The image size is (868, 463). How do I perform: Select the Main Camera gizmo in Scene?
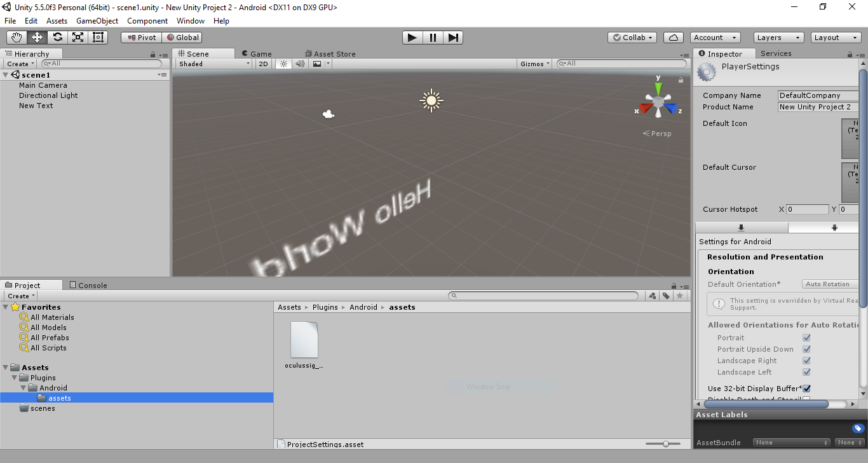329,114
